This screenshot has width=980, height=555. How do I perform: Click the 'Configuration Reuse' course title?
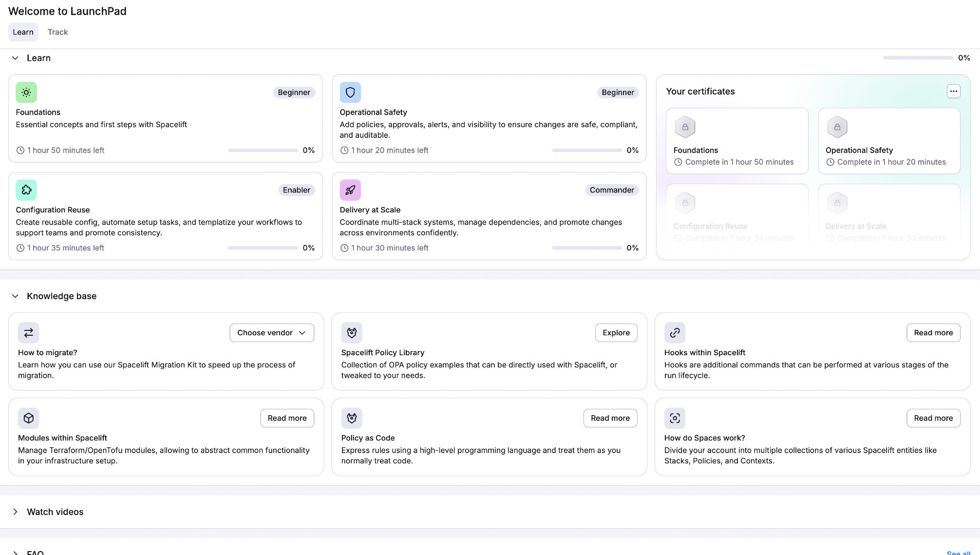click(53, 210)
